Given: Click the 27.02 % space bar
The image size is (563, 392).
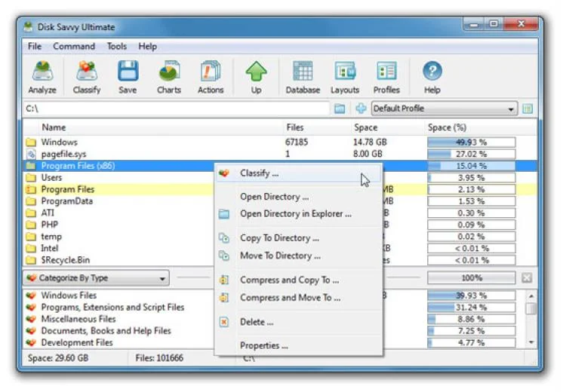Looking at the screenshot, I should (472, 155).
